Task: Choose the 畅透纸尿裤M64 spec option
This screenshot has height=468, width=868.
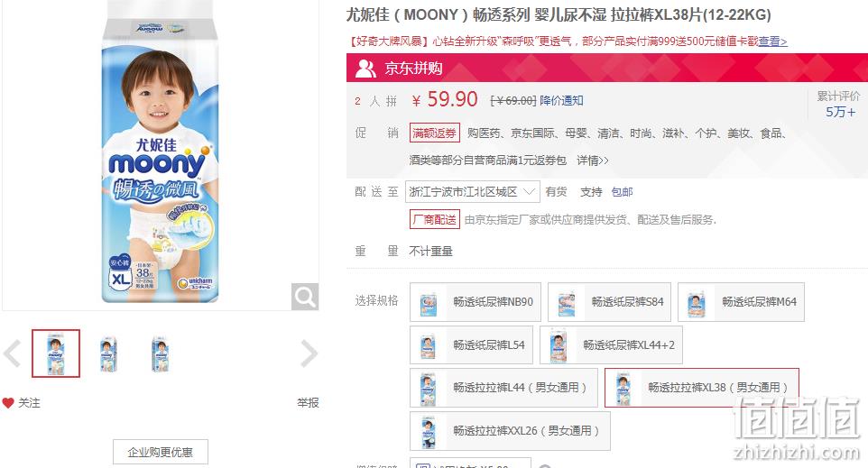Action: (x=742, y=302)
